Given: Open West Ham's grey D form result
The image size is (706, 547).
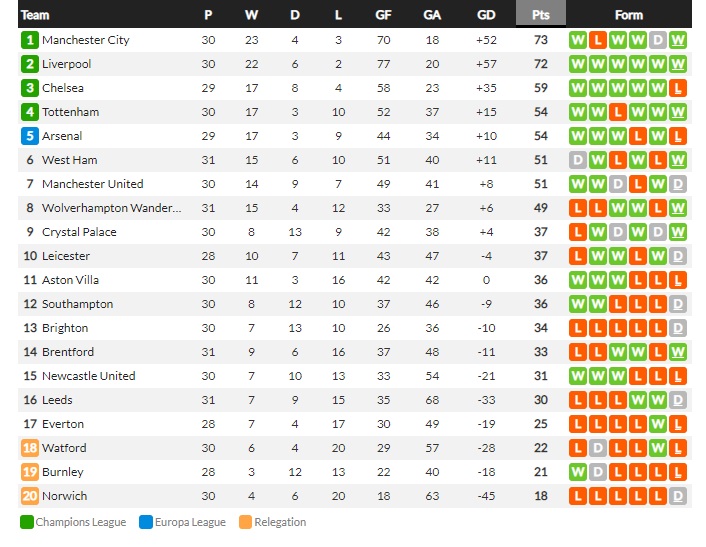Looking at the screenshot, I should 578,160.
